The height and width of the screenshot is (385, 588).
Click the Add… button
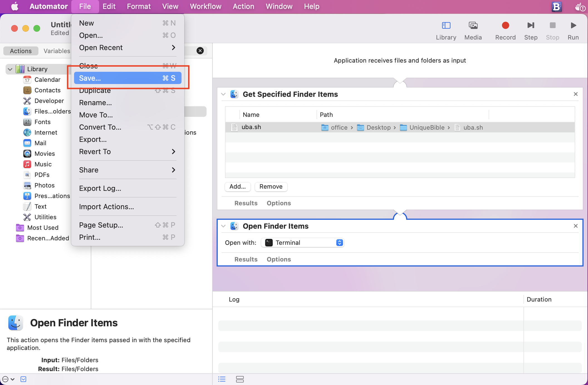point(237,187)
